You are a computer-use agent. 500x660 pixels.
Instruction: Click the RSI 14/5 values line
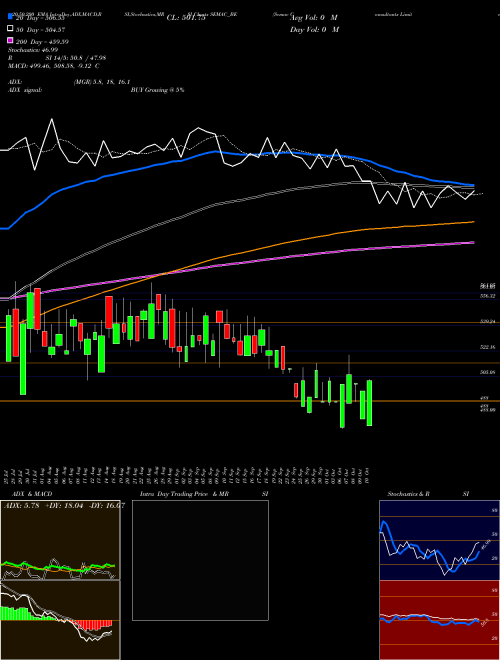point(59,58)
